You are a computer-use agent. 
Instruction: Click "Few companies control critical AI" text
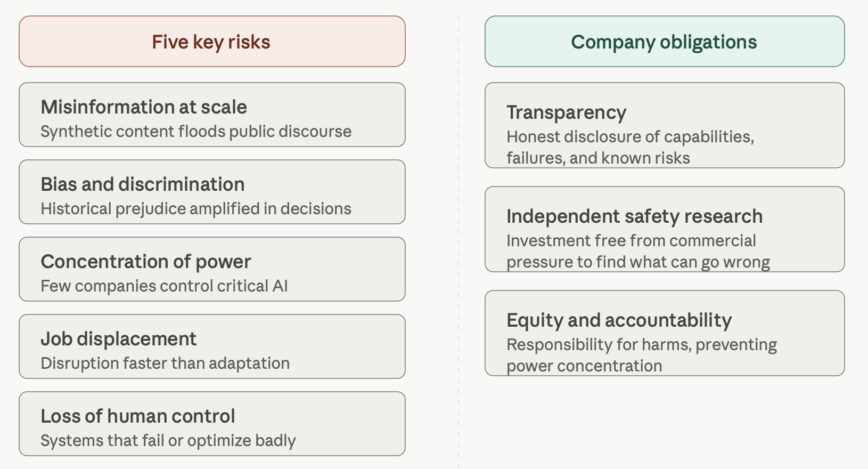click(164, 286)
